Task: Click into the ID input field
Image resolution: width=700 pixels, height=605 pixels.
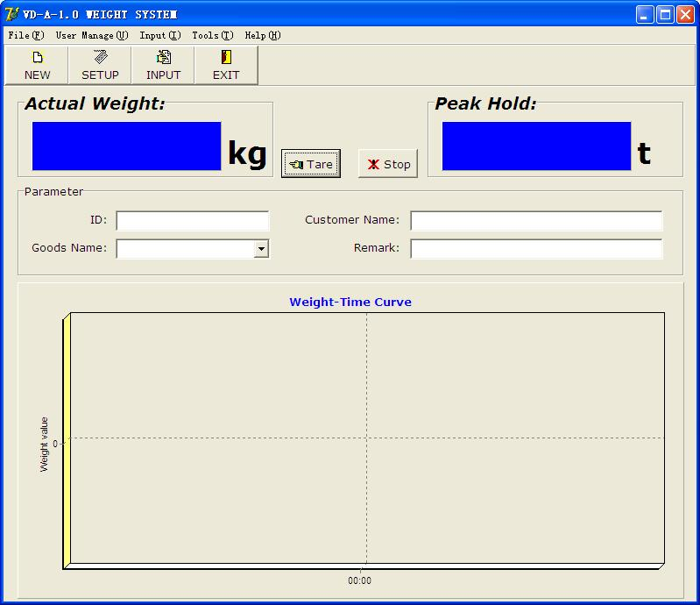Action: (x=192, y=221)
